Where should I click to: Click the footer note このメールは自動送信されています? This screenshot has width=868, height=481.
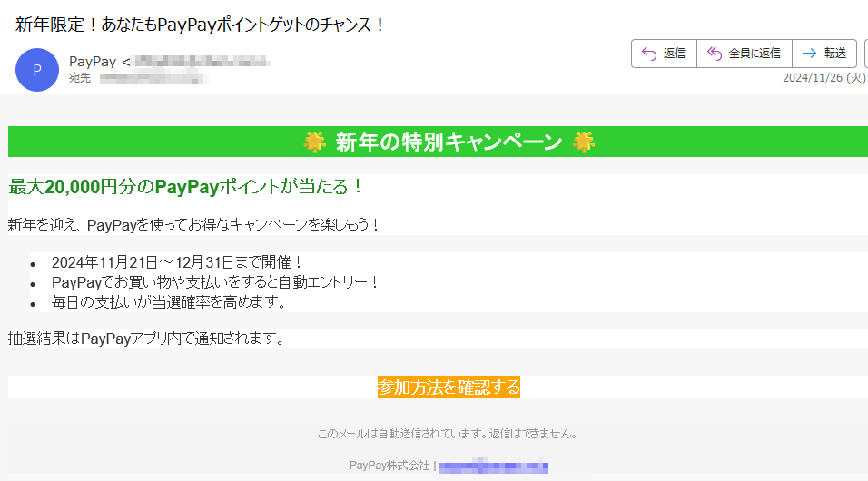coord(448,434)
